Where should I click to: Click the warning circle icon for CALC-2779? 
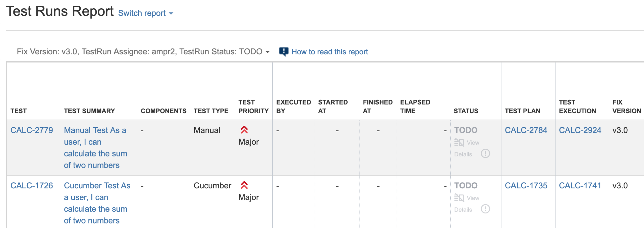pyautogui.click(x=485, y=154)
